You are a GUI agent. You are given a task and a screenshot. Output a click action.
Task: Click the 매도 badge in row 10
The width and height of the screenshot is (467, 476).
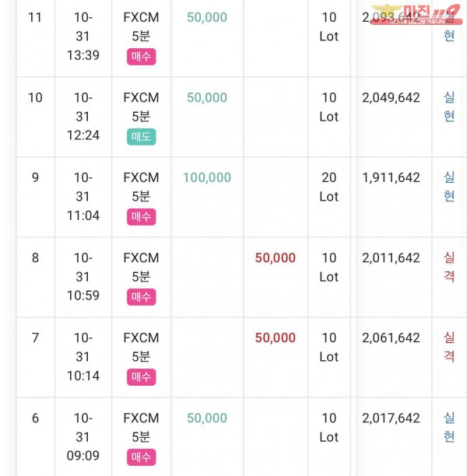pyautogui.click(x=142, y=137)
